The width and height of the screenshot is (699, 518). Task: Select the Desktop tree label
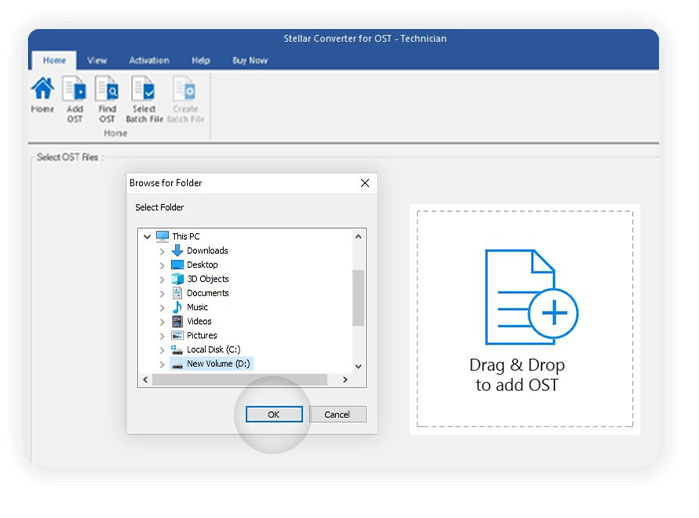202,265
